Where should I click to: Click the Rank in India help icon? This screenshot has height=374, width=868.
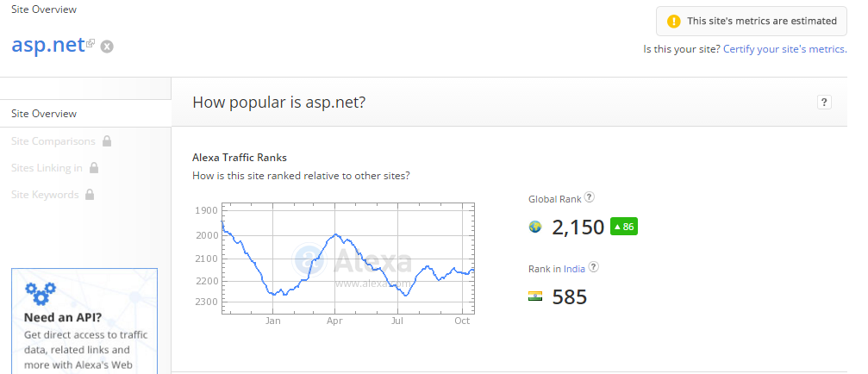coord(593,266)
